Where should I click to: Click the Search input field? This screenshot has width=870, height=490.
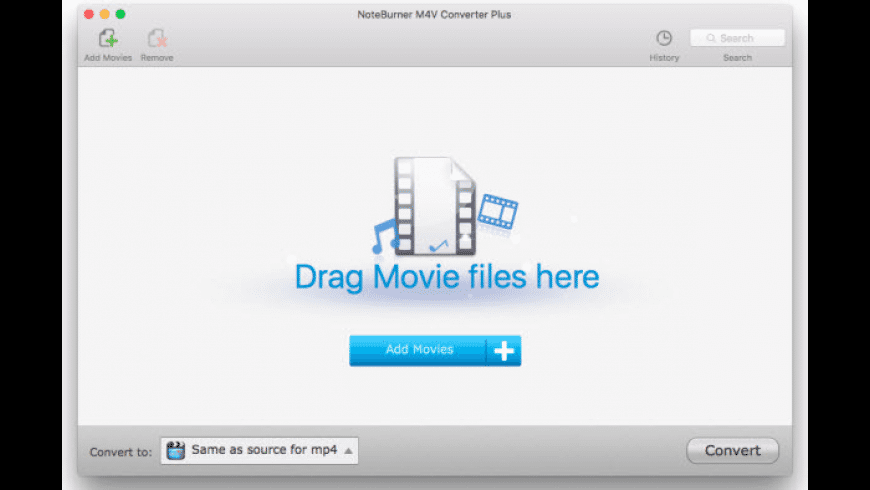[737, 38]
